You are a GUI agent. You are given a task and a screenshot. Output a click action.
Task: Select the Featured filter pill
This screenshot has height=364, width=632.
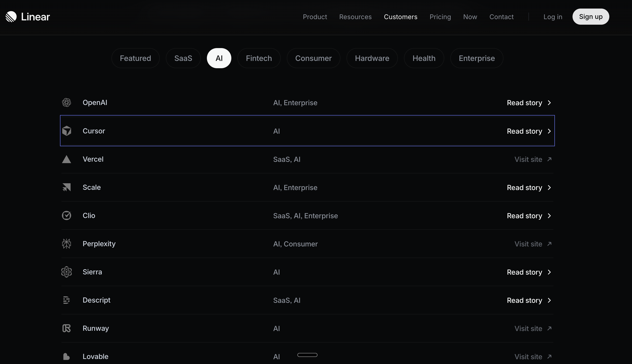(135, 58)
